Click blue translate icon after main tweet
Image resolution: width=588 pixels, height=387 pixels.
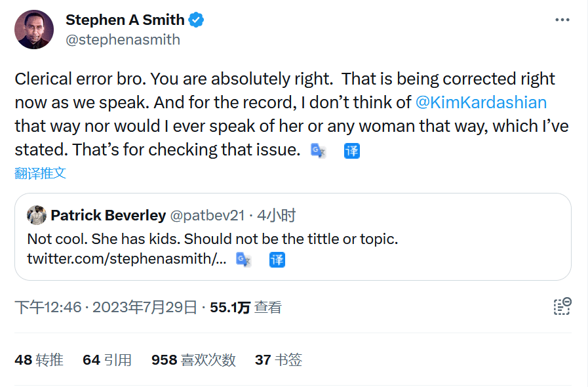tap(352, 150)
